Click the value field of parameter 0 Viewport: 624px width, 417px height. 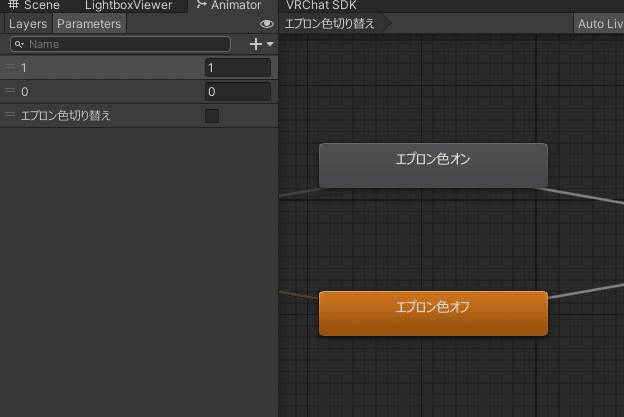tap(238, 92)
